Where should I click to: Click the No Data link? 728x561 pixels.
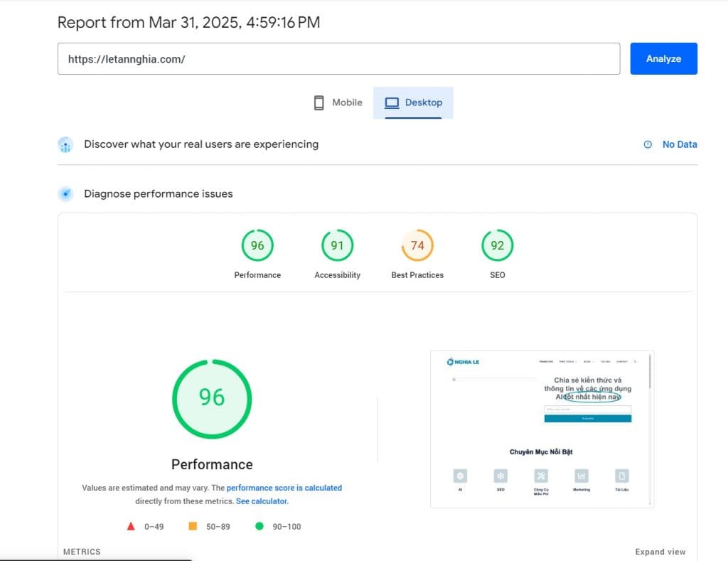point(679,144)
